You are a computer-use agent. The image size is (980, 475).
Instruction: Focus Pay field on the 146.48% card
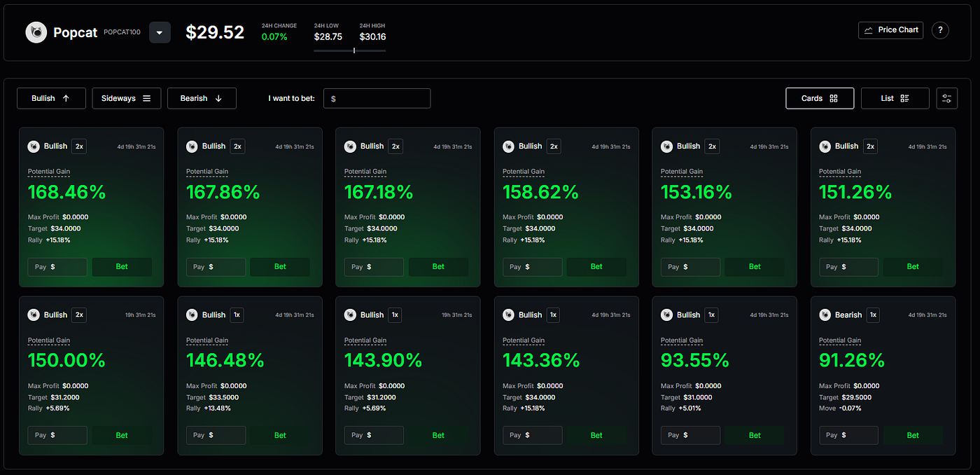(216, 435)
